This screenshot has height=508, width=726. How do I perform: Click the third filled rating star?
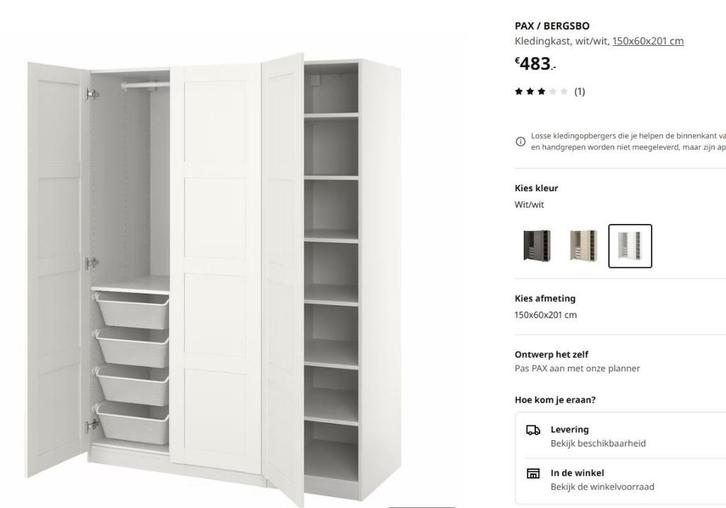tap(541, 92)
